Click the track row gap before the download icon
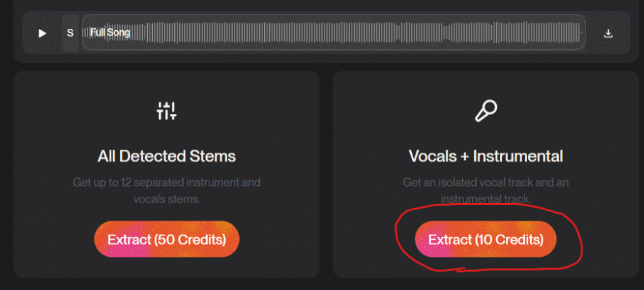This screenshot has height=290, width=644. (594, 33)
